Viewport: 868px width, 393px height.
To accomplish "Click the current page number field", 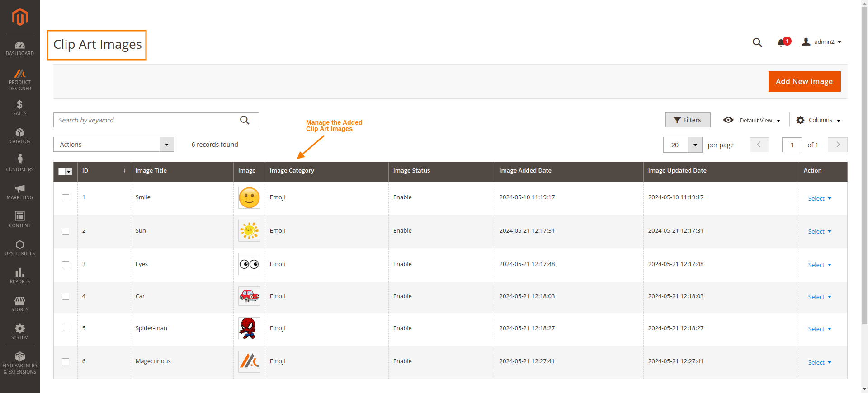I will pos(792,145).
